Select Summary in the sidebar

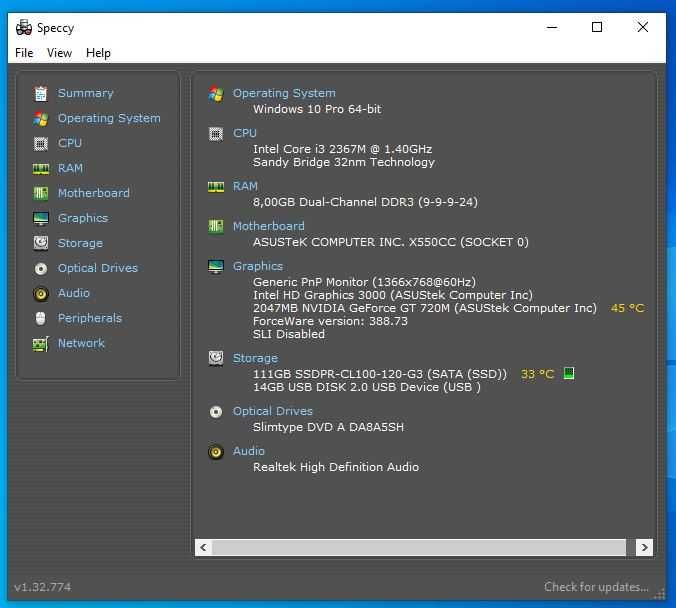click(85, 93)
